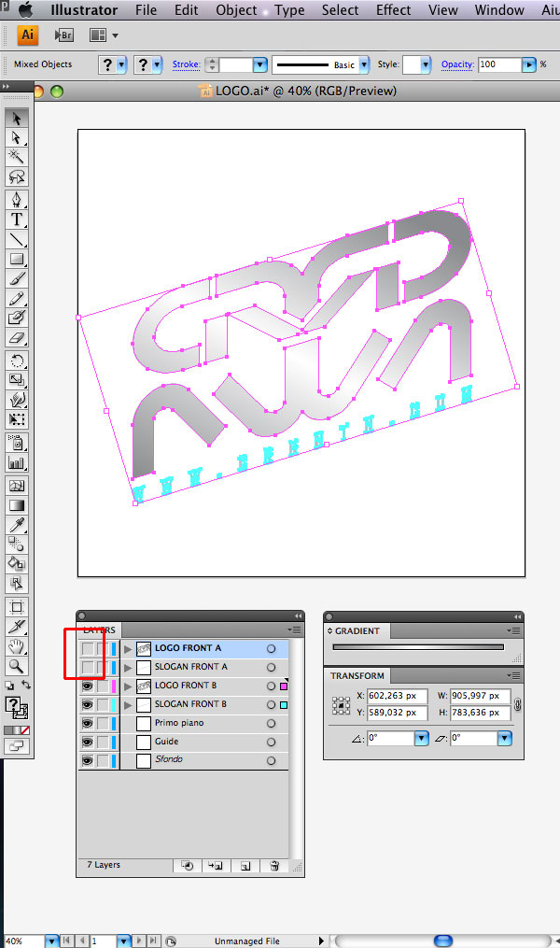Click the fill color swatch dropdown
560x948 pixels.
click(x=122, y=64)
